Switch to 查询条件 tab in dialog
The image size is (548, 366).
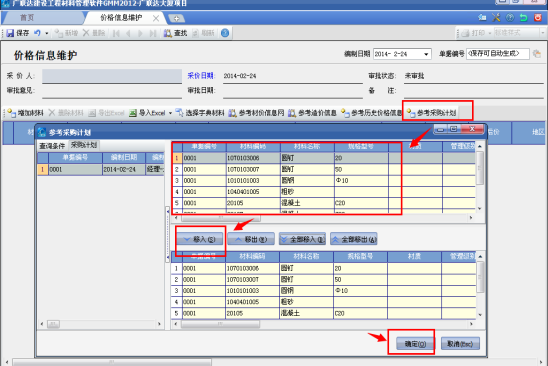tap(52, 146)
